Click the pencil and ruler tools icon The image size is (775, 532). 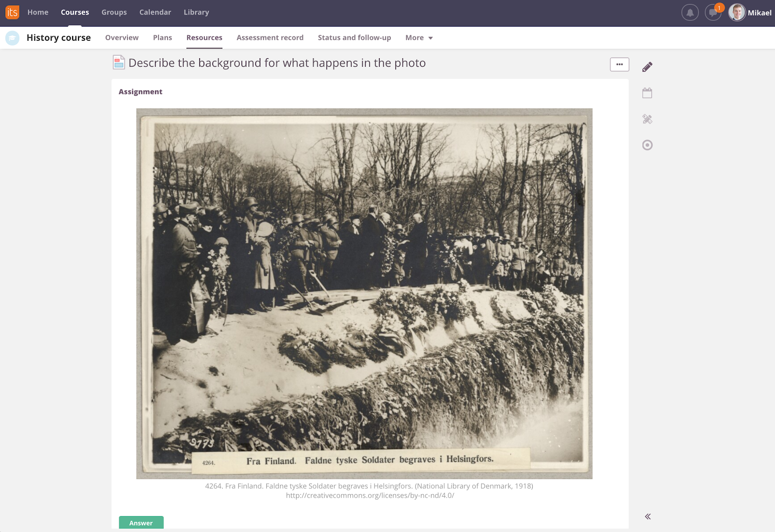coord(647,119)
